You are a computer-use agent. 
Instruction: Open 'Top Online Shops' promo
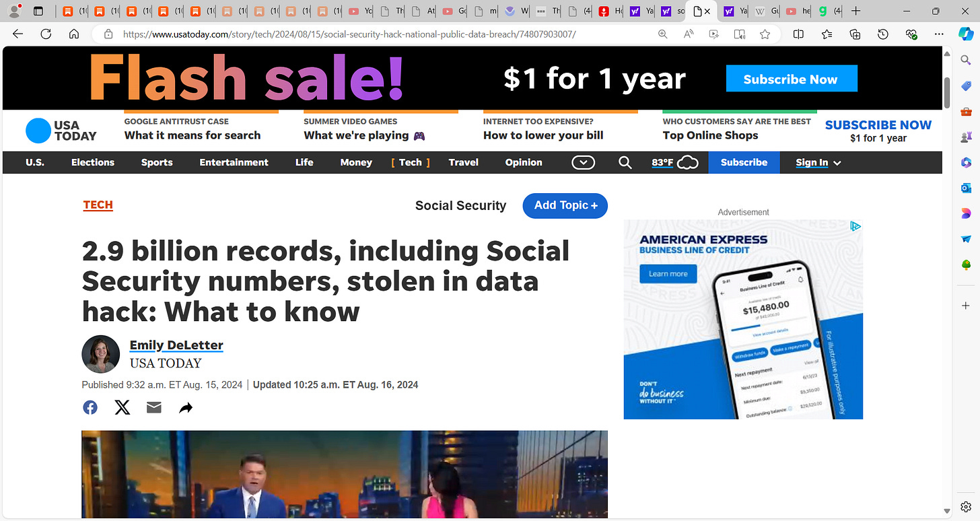pos(710,135)
